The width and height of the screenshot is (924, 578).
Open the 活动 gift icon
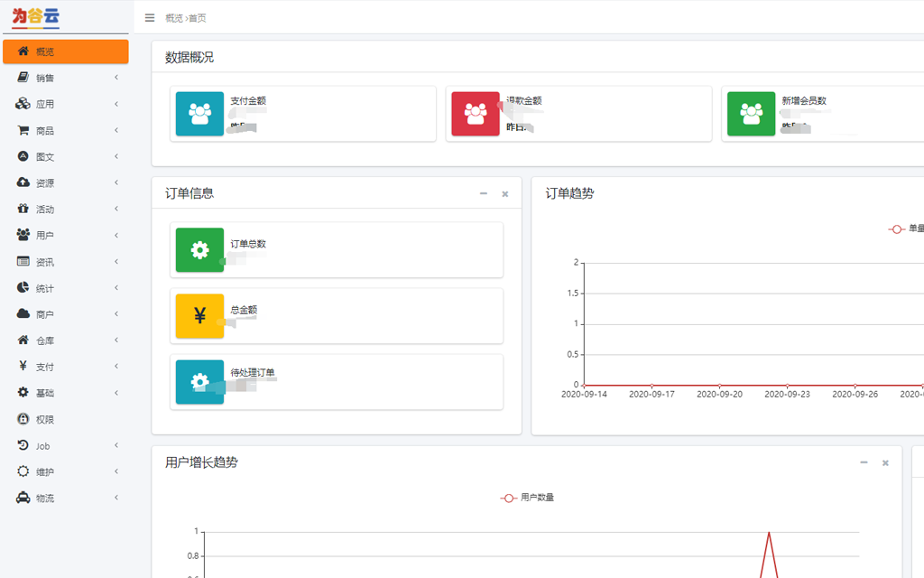[x=23, y=209]
